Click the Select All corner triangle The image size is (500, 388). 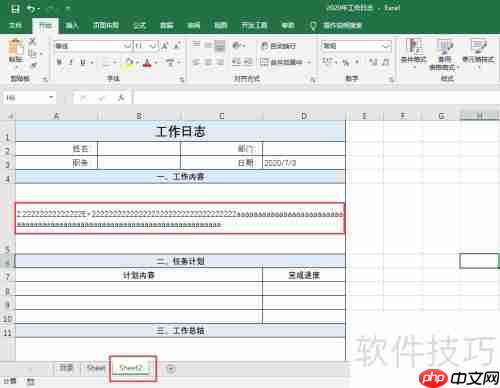click(x=11, y=116)
